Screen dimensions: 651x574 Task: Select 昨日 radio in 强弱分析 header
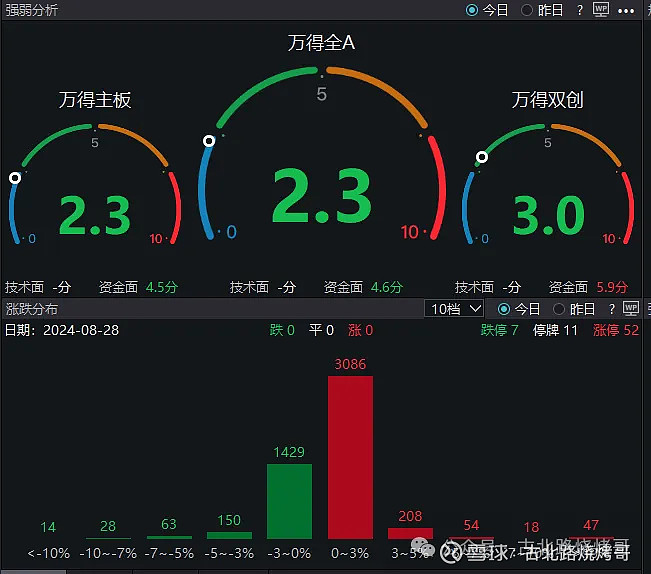[526, 10]
